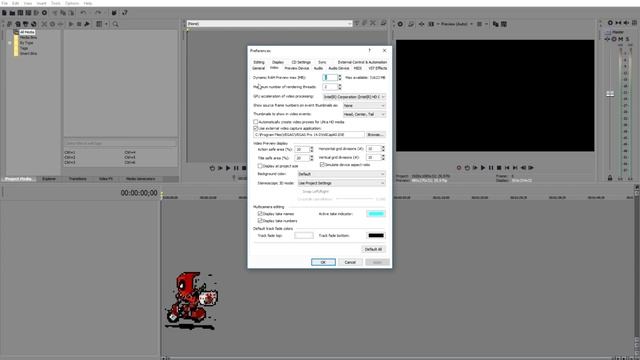Click the Track fade top white swatch
The image size is (640, 360).
pos(304,236)
